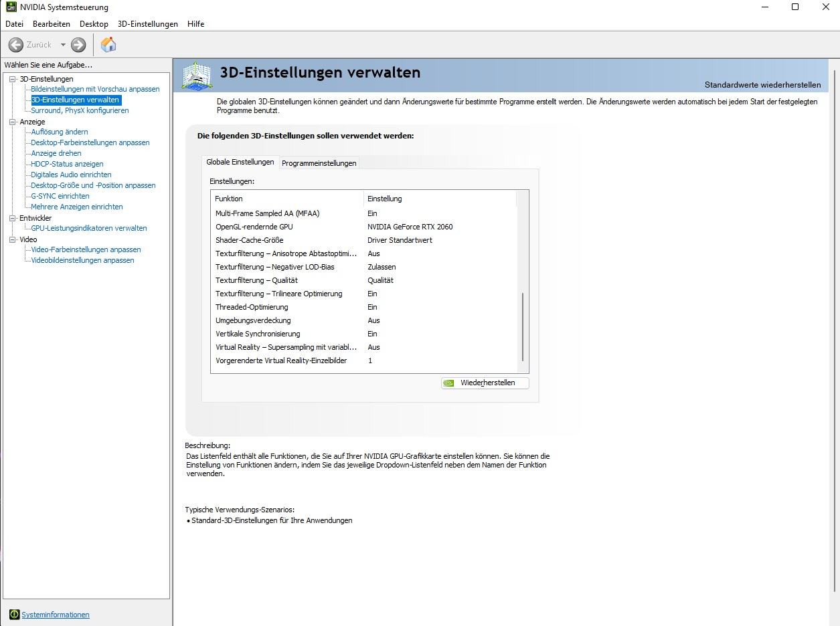Select the Vertikale Synchronisierung row
Screen dimensions: 840x626
coord(364,334)
